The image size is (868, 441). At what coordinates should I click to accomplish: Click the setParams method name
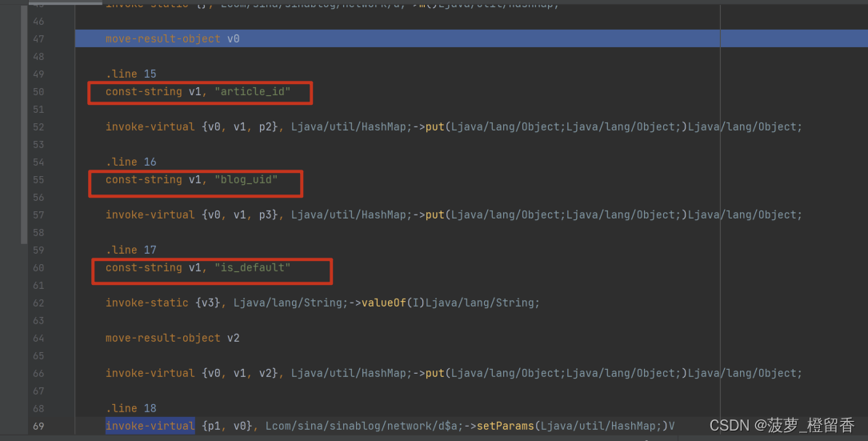506,427
